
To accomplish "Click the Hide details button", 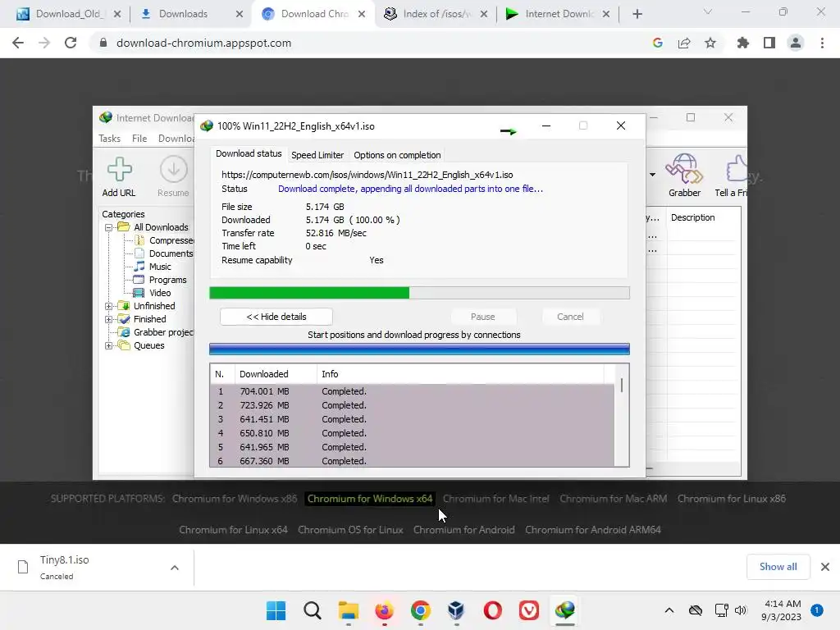I will [x=276, y=317].
